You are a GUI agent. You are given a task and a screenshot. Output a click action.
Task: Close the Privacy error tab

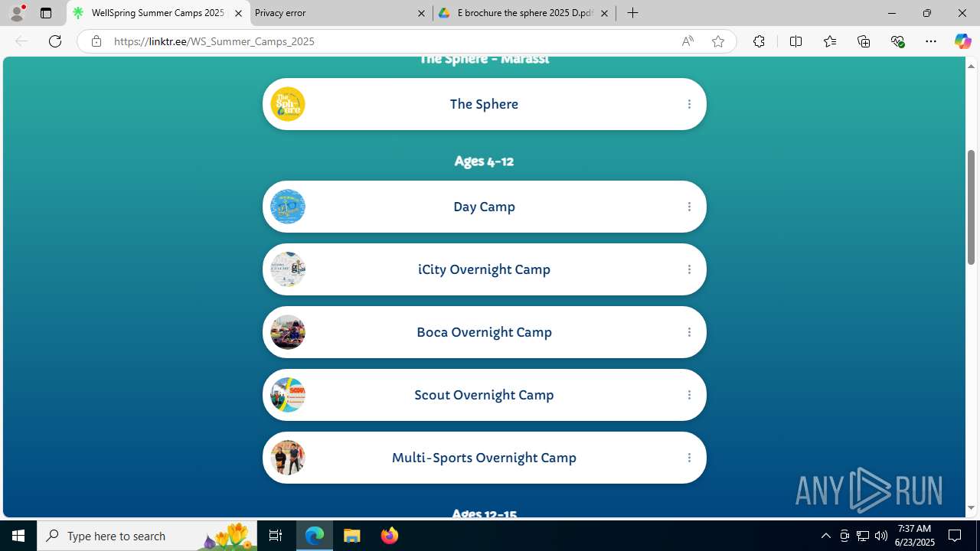coord(421,13)
